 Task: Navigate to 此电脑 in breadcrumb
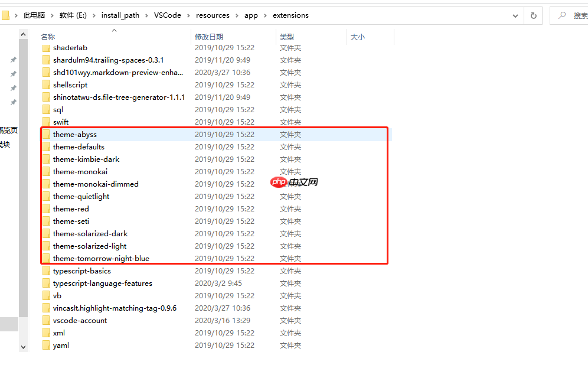pyautogui.click(x=34, y=15)
